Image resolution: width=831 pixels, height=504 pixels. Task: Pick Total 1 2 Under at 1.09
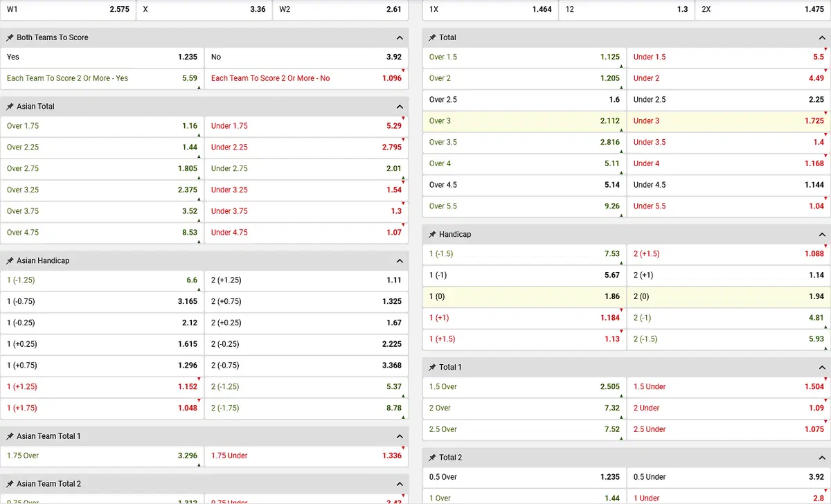(x=729, y=408)
